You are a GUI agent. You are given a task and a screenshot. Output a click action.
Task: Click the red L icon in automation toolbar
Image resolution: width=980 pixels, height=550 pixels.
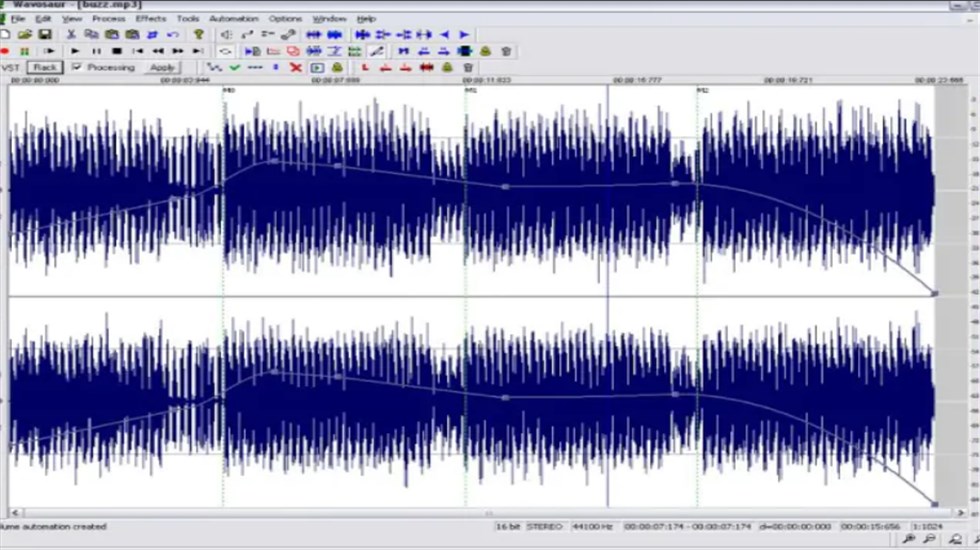(x=366, y=68)
